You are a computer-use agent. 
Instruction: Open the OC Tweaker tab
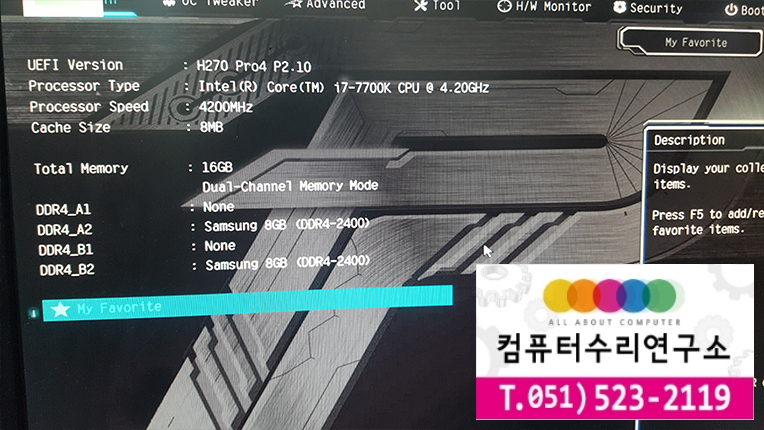point(210,3)
